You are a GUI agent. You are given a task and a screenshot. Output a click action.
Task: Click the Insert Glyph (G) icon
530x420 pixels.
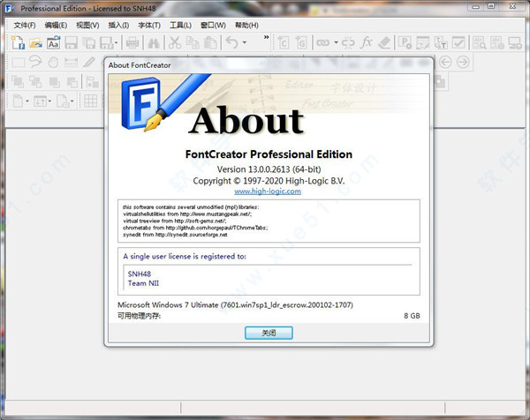click(x=301, y=43)
